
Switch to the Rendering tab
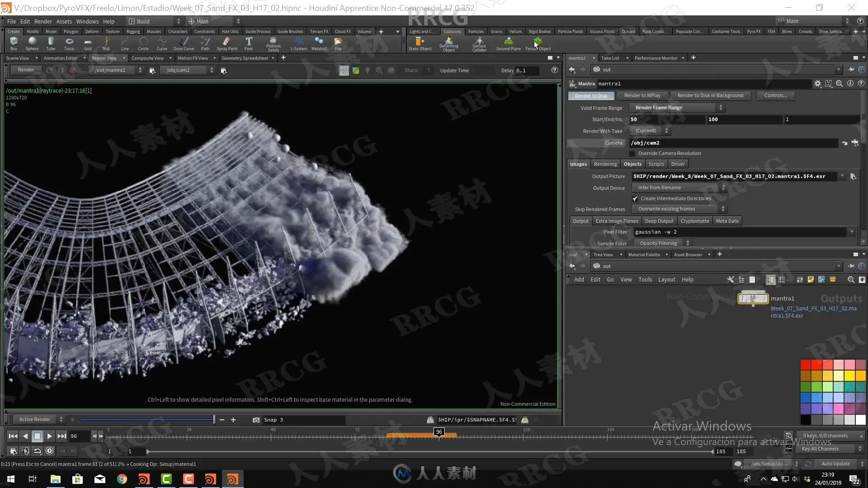tap(605, 164)
